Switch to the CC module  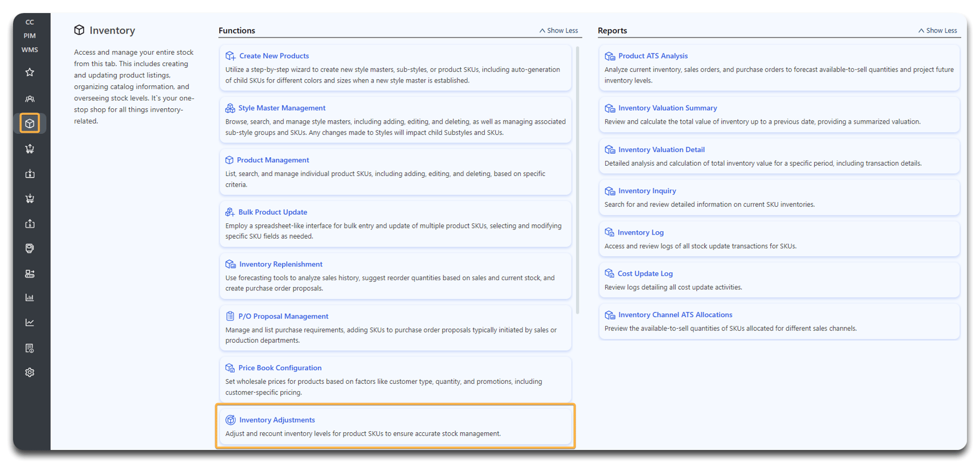[30, 22]
